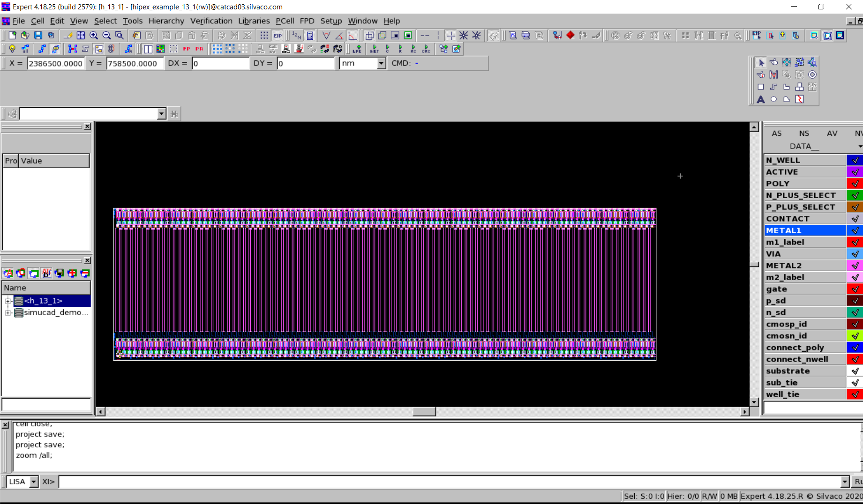This screenshot has width=863, height=504.
Task: Select the METAL2 layer row
Action: pos(804,266)
